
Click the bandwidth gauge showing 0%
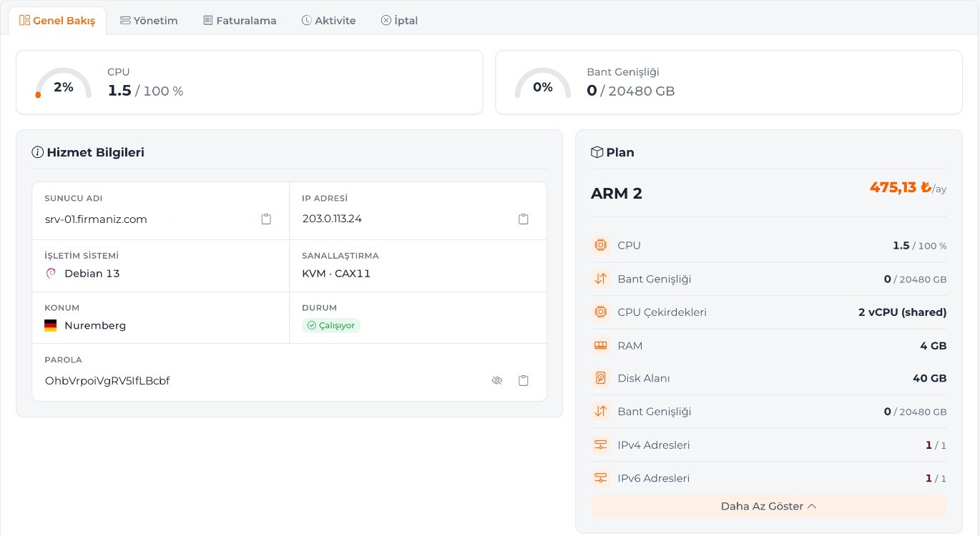click(x=543, y=84)
